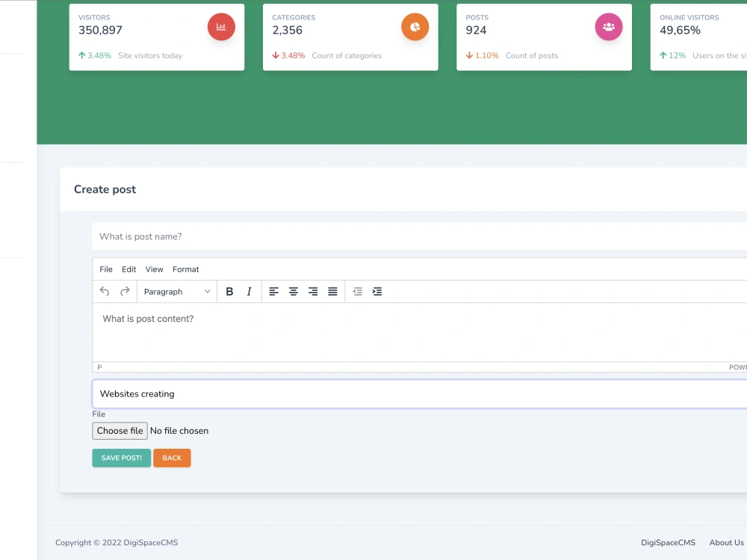Open the Edit menu in editor
This screenshot has width=747, height=560.
[x=128, y=269]
